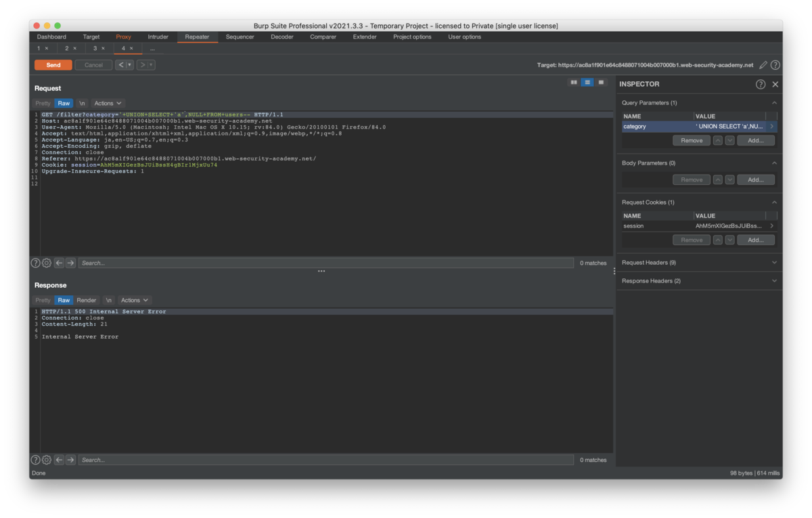The width and height of the screenshot is (812, 518).
Task: Select Raw view for Response
Action: click(64, 300)
